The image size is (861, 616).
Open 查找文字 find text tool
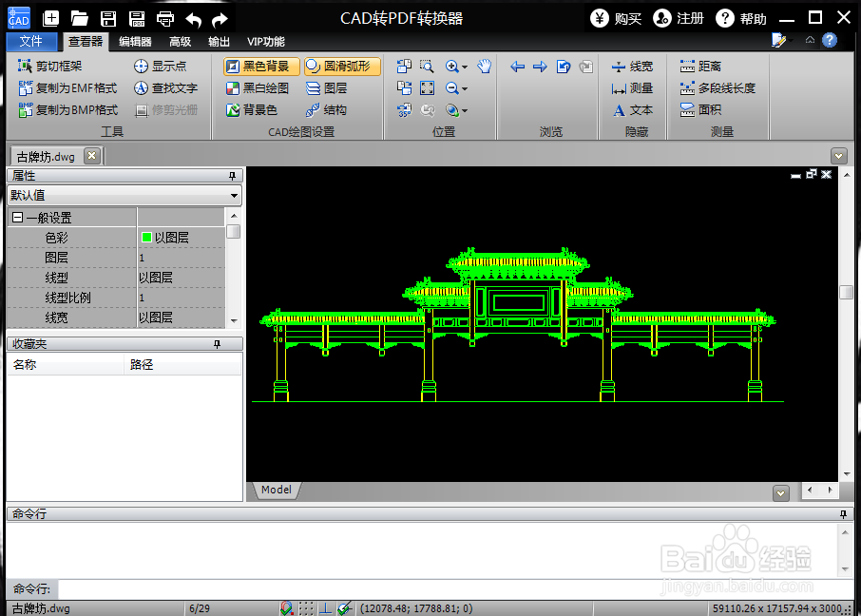point(165,87)
